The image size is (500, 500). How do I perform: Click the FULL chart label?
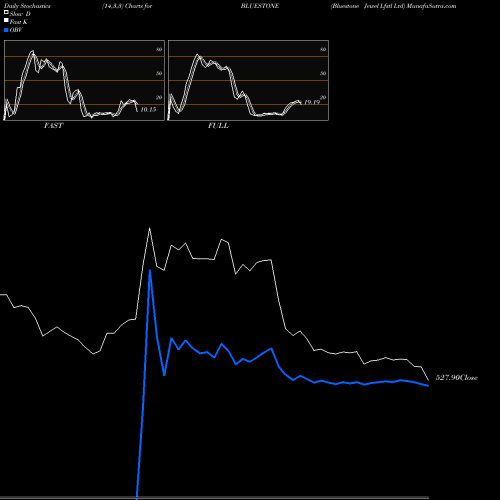pyautogui.click(x=218, y=126)
